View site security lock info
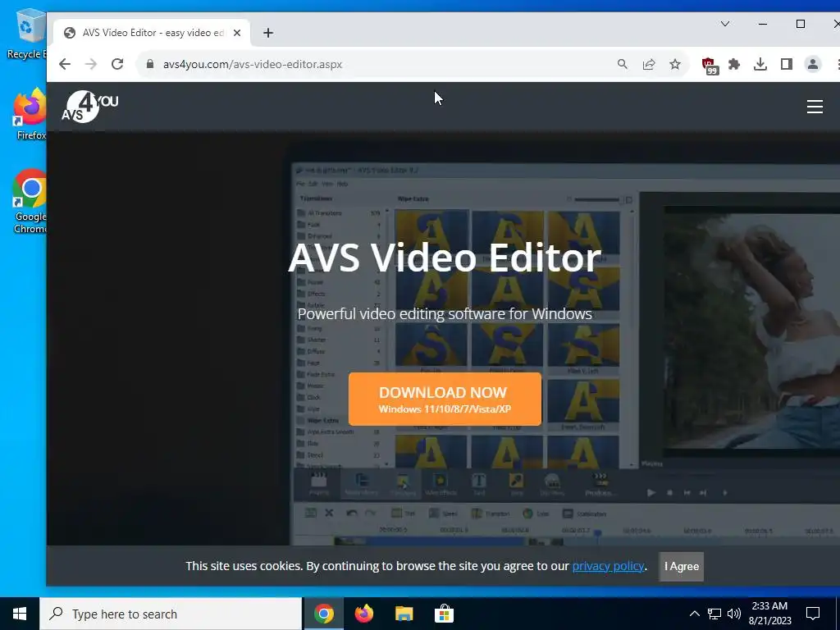This screenshot has height=630, width=840. 150,64
